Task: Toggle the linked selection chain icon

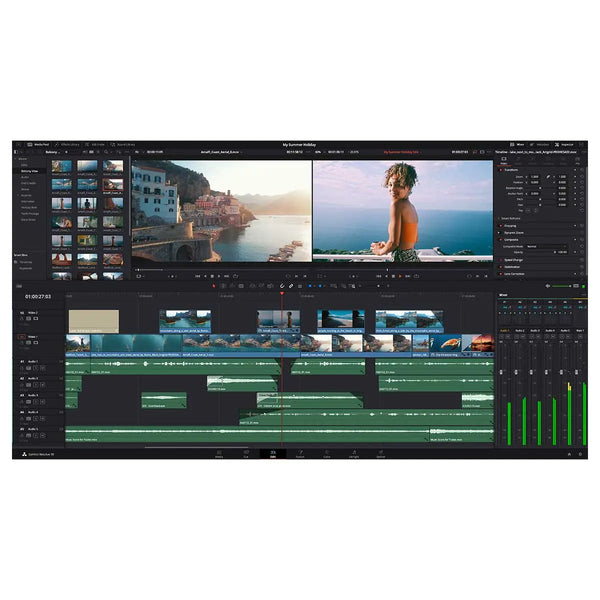Action: coord(291,286)
